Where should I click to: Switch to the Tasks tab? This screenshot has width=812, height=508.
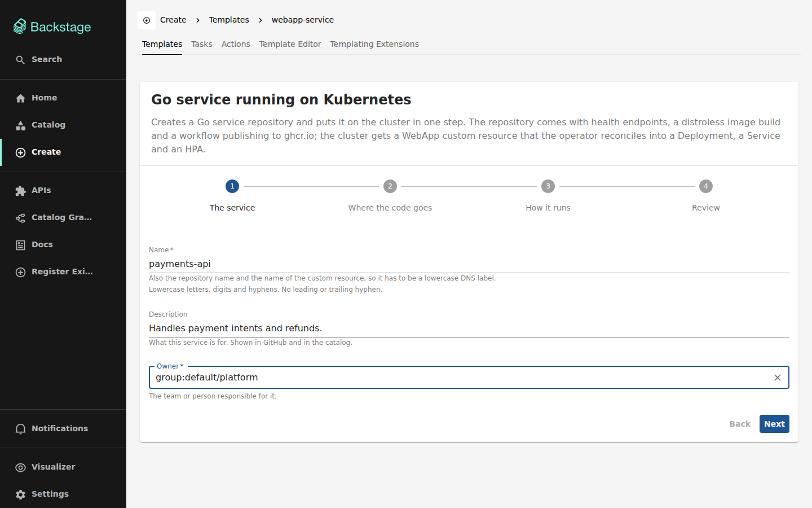point(202,44)
